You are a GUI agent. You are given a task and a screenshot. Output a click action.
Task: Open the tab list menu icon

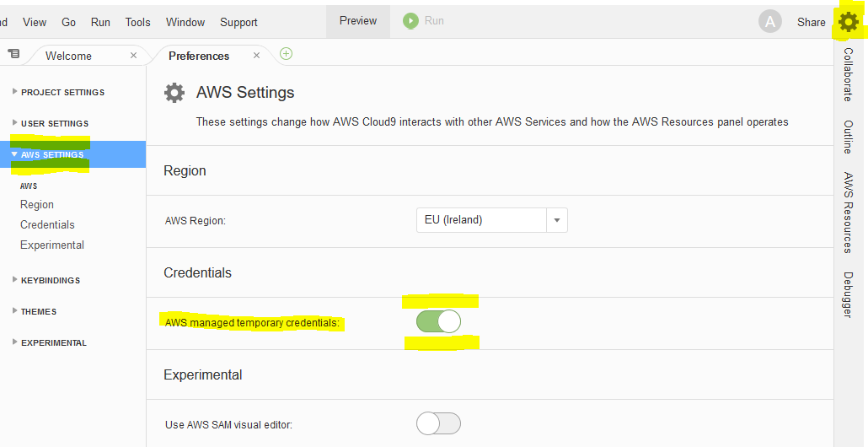click(13, 54)
